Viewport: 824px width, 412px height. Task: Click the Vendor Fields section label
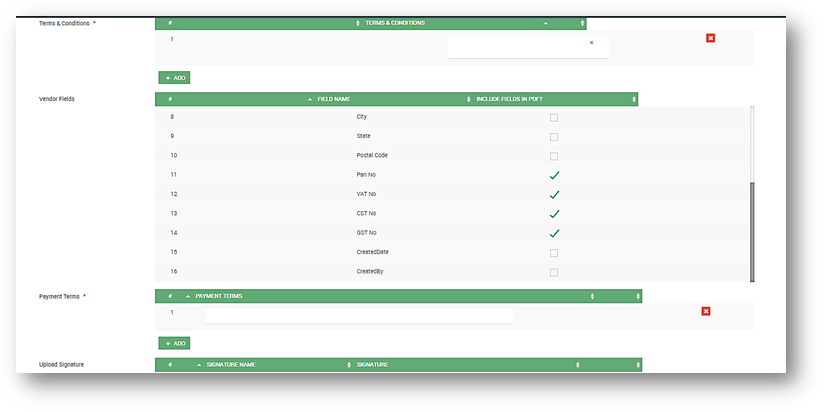57,99
